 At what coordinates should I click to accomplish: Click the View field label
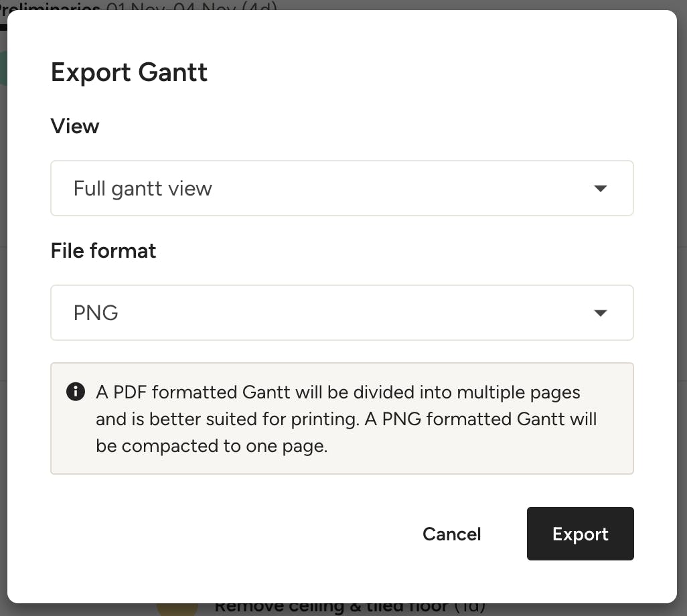[x=75, y=127]
